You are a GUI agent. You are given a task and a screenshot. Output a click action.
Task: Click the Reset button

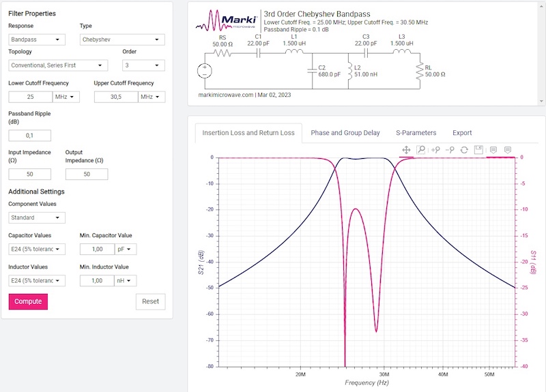coord(150,301)
